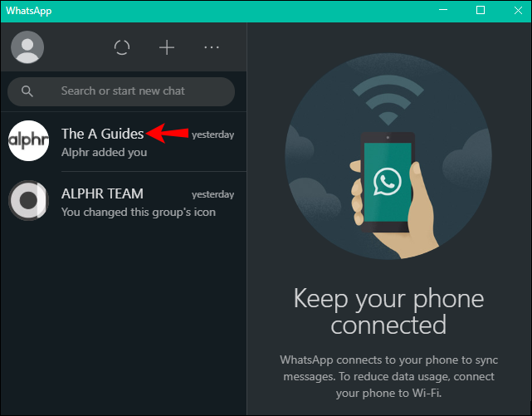Click yesterday timestamp on The A Guides
This screenshot has width=532, height=416.
click(x=212, y=135)
